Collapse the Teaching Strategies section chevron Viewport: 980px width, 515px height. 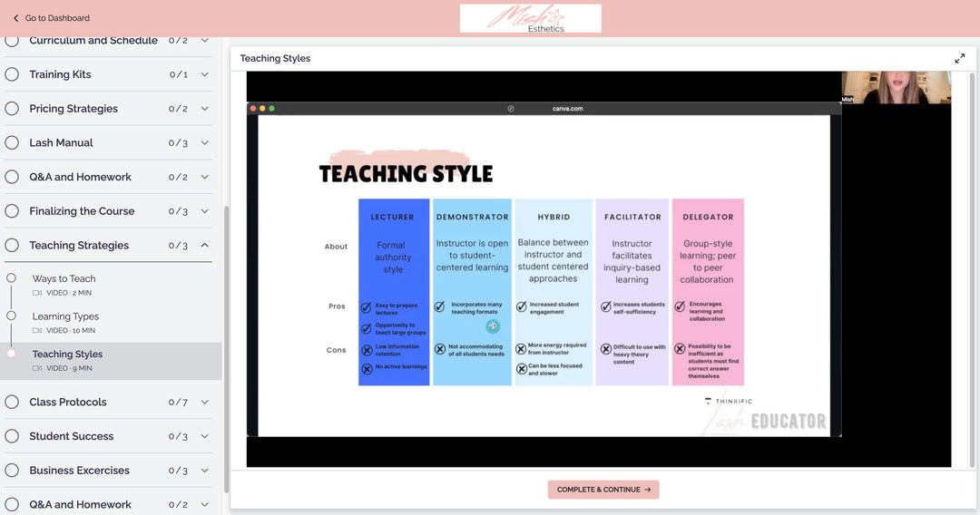click(x=204, y=246)
